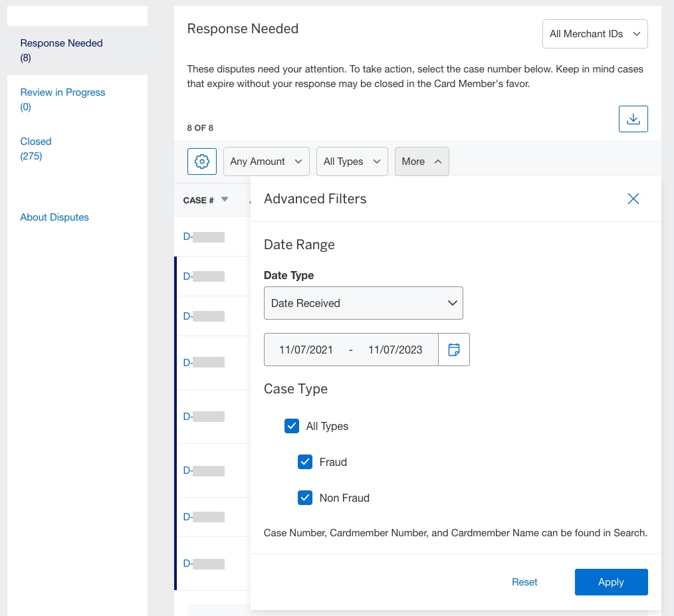Select the first case number in the list
Screen dimensions: 674x616
click(x=203, y=236)
